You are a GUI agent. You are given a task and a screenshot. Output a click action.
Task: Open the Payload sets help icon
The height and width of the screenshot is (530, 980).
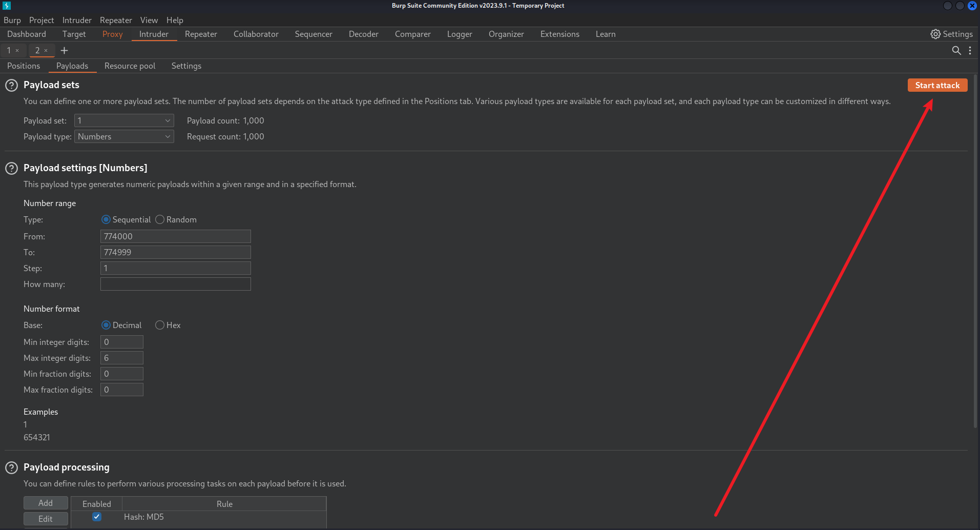click(11, 85)
